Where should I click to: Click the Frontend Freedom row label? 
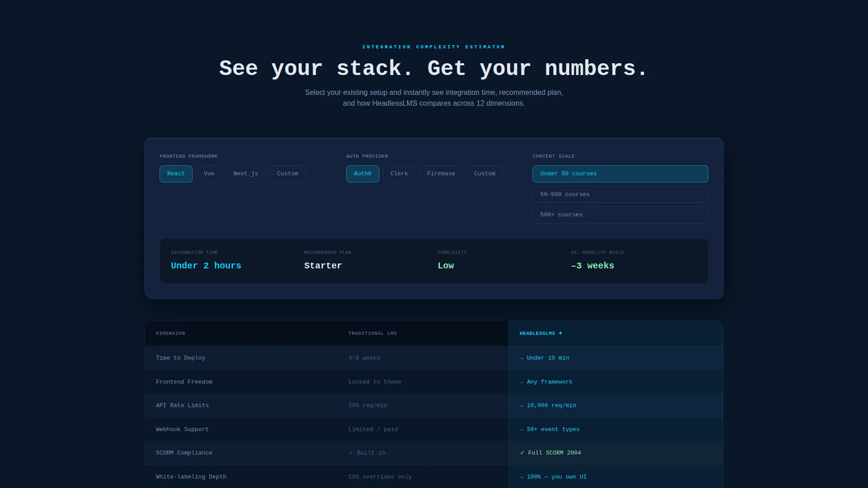(184, 382)
